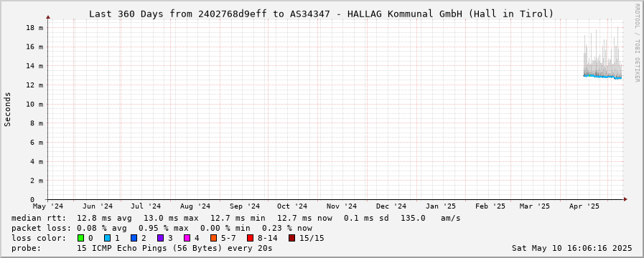This screenshot has width=644, height=258.
Task: Click the timestamp Sat May 10 16:06:16 2025
Action: pos(571,248)
